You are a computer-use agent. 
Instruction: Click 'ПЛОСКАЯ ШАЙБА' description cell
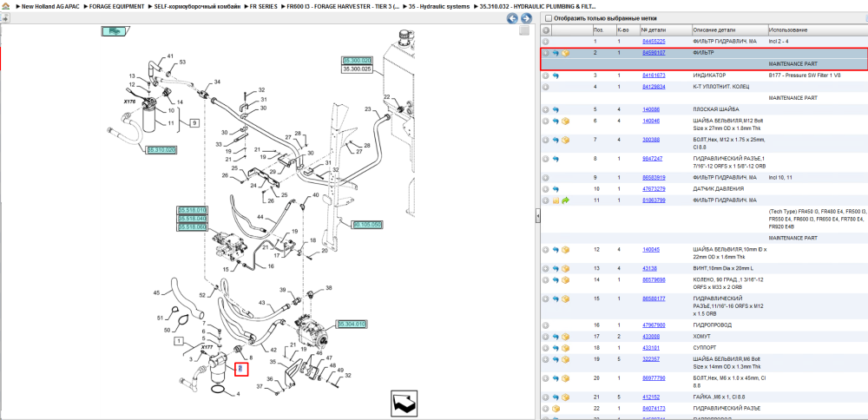click(x=716, y=109)
